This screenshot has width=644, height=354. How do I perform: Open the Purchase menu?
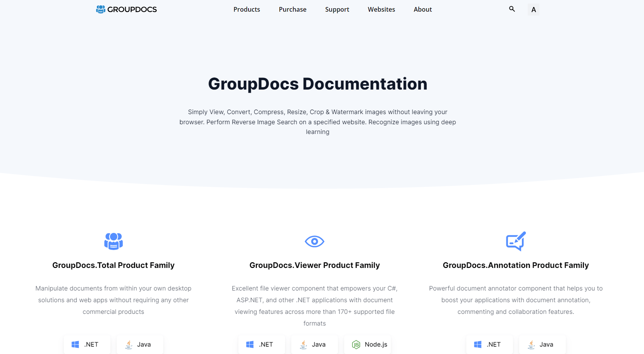pos(292,9)
